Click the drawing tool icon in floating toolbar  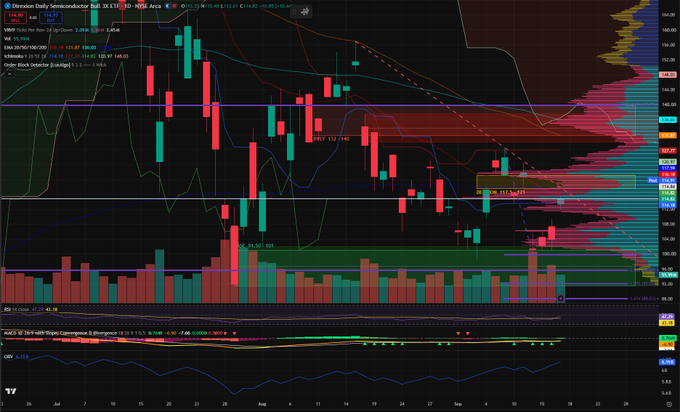305,12
